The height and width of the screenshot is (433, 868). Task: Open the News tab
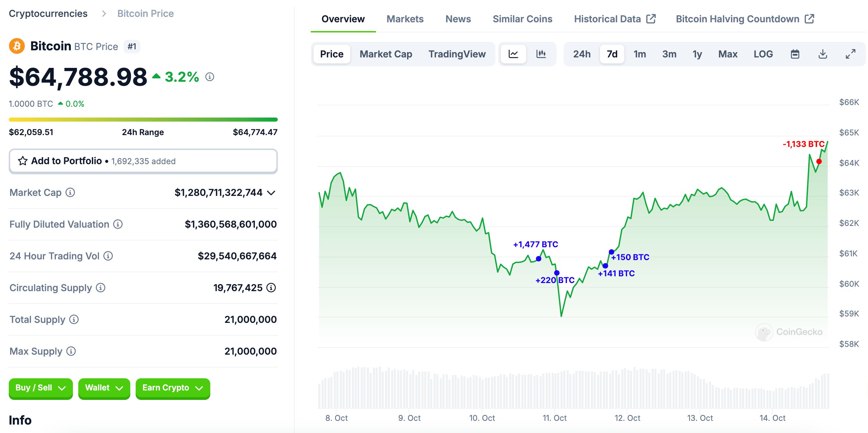pyautogui.click(x=458, y=19)
